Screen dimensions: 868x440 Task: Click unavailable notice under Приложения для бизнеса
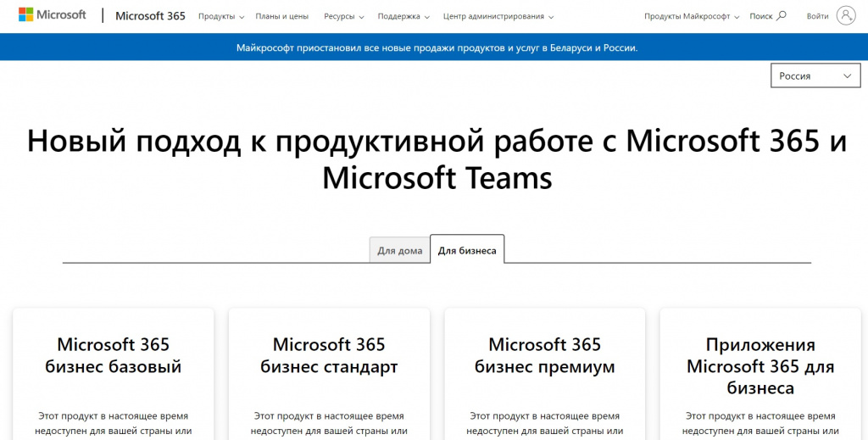pos(760,423)
